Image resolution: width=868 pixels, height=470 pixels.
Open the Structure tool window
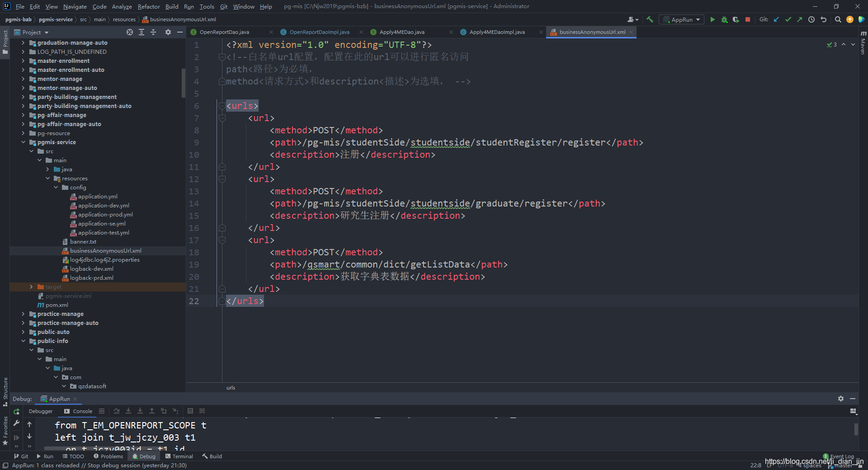click(x=5, y=391)
